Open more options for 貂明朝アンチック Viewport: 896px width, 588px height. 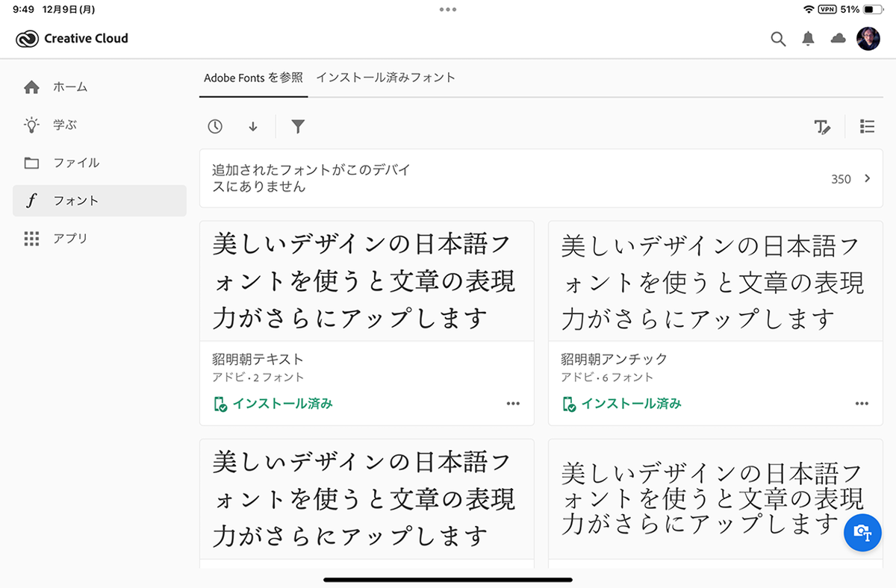862,404
